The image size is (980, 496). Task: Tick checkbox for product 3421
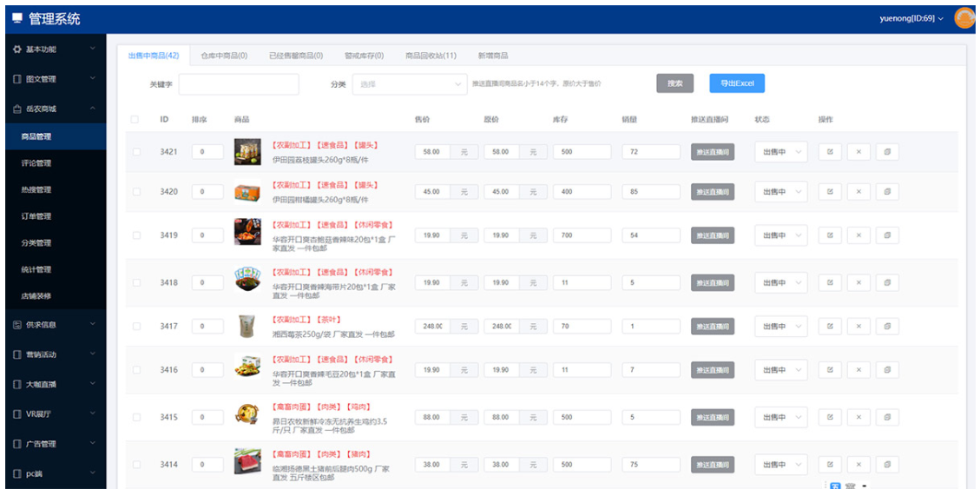(x=136, y=152)
